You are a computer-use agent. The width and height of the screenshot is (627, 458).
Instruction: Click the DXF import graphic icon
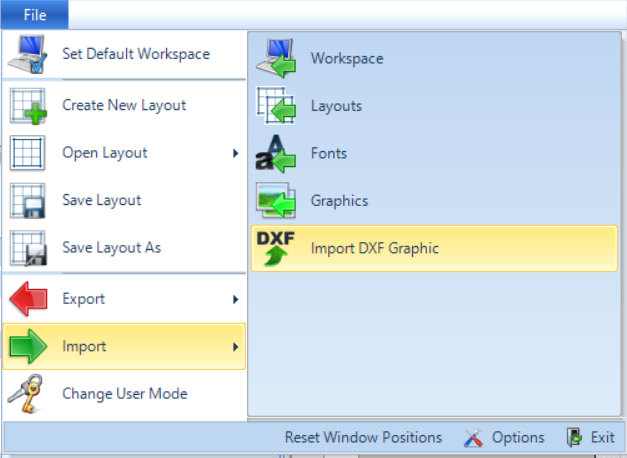[x=275, y=248]
